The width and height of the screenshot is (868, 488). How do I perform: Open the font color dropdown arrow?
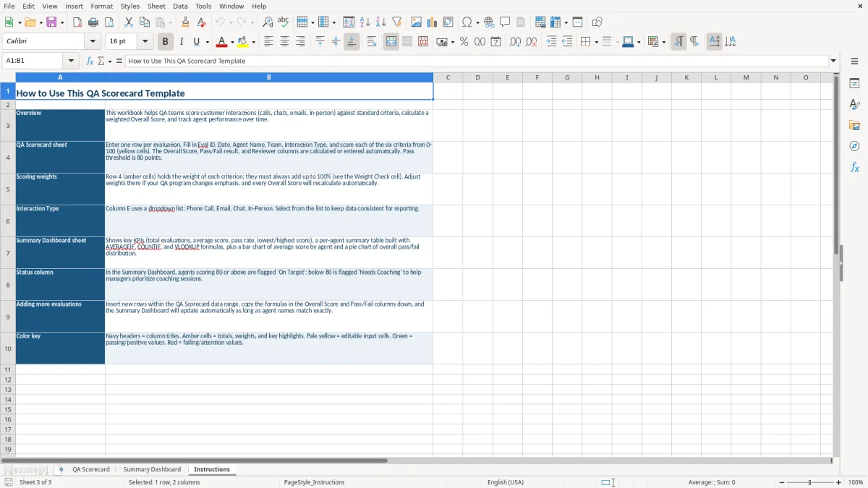click(232, 42)
